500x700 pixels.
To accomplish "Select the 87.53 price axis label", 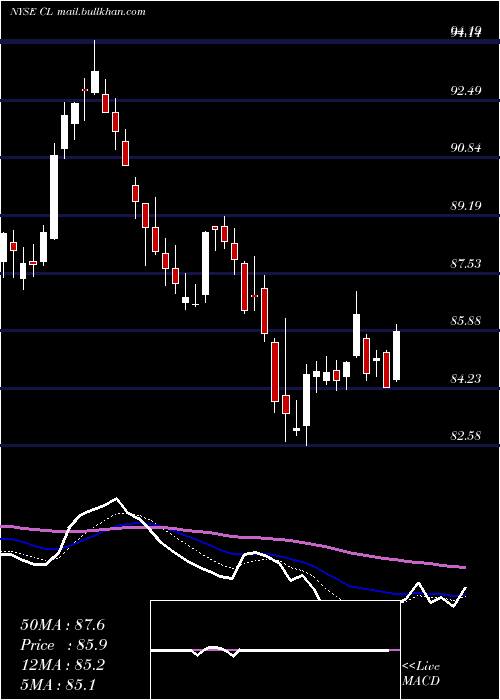I will coord(466,263).
